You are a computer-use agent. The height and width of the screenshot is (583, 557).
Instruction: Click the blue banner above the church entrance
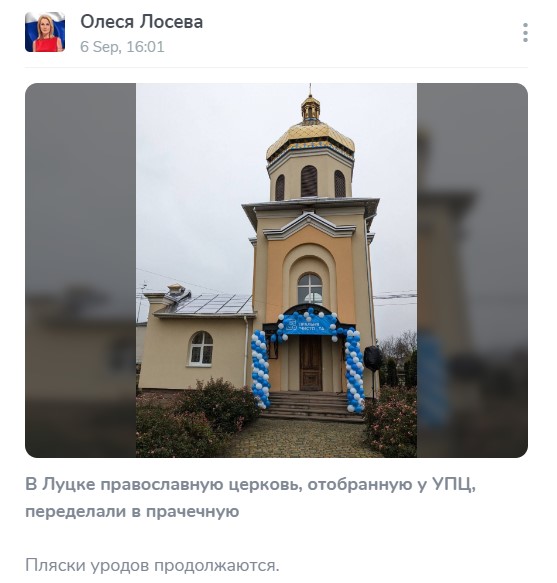tap(307, 325)
